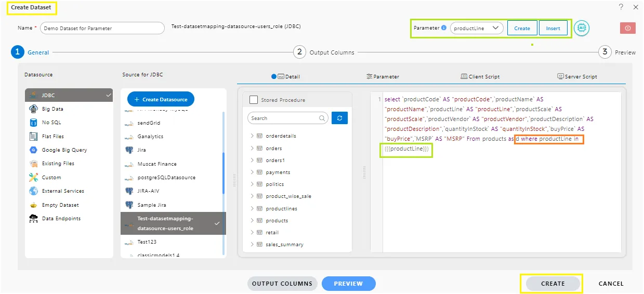Click the PREVIEW button
This screenshot has height=294, width=644.
(348, 284)
